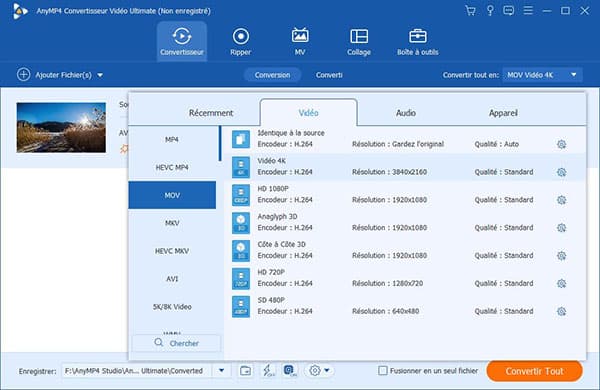
Task: Expand the output folder path dropdown
Action: (222, 370)
